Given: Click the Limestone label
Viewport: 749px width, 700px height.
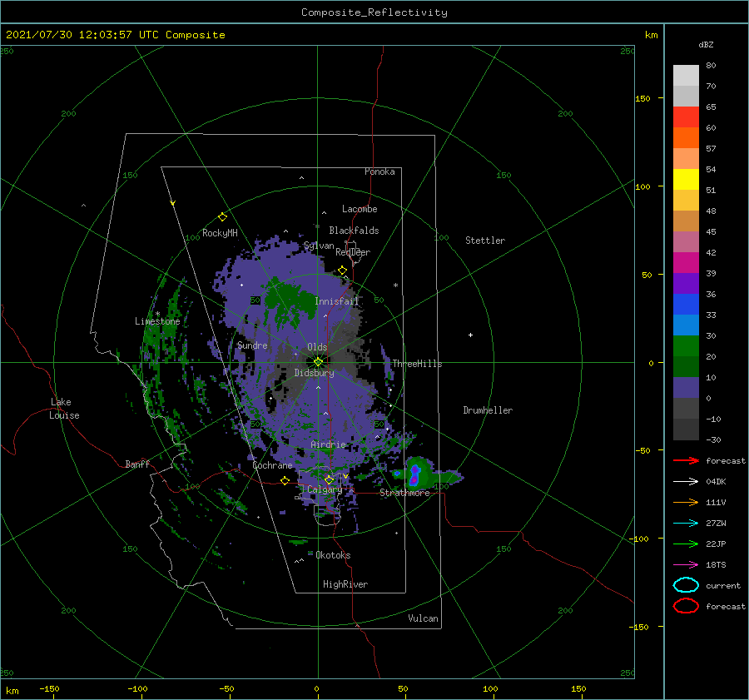Looking at the screenshot, I should (x=157, y=321).
